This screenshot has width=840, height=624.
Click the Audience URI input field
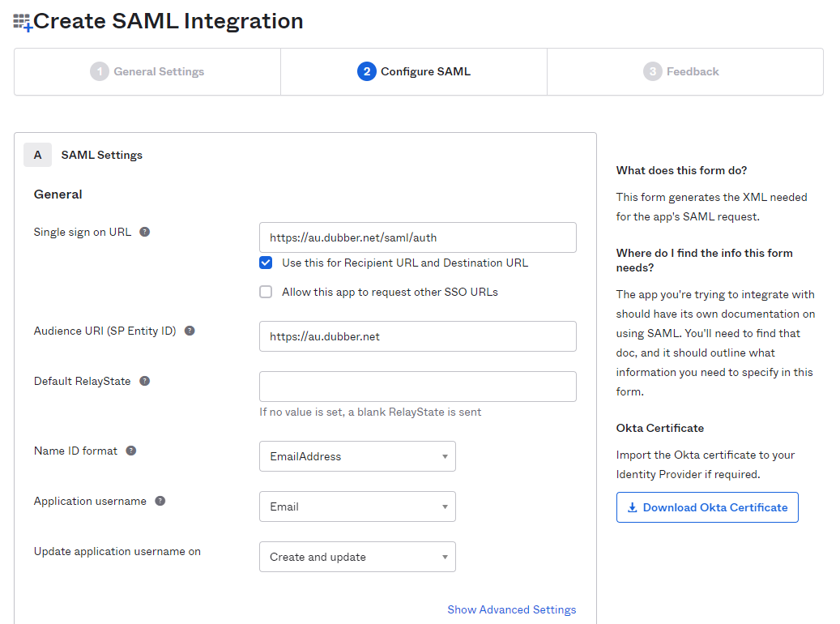[x=418, y=336]
